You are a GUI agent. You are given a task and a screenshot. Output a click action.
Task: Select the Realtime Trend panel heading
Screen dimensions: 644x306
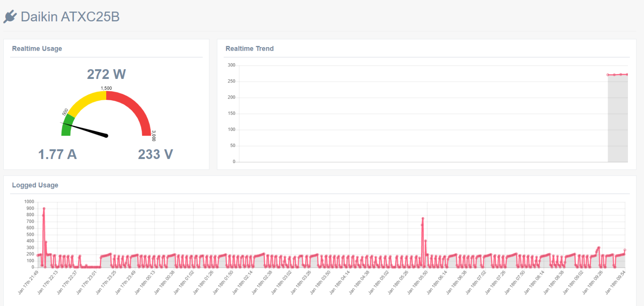click(x=250, y=49)
